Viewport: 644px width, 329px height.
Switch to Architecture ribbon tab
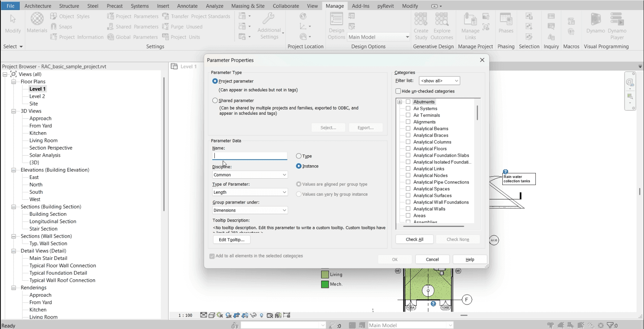pos(38,6)
